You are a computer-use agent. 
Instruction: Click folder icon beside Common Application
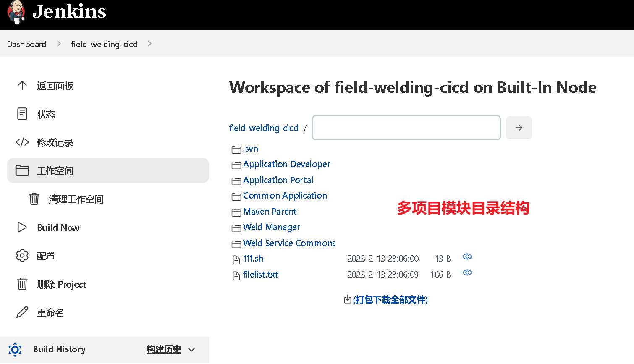coord(236,196)
